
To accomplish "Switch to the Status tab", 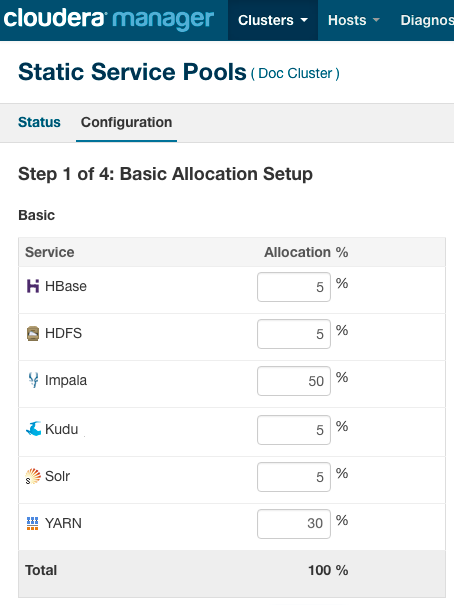I will 39,122.
